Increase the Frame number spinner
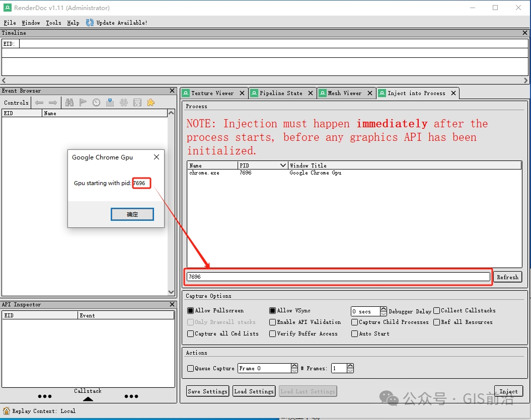Viewport: 531px width, 420px height. [294, 366]
